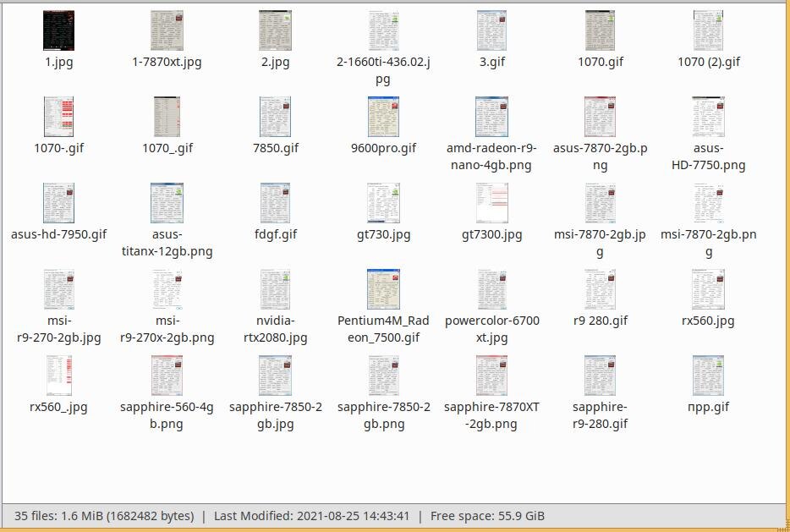Select the Pentium4M_Radeon_7500.gif thumbnail
The image size is (790, 532).
click(383, 288)
